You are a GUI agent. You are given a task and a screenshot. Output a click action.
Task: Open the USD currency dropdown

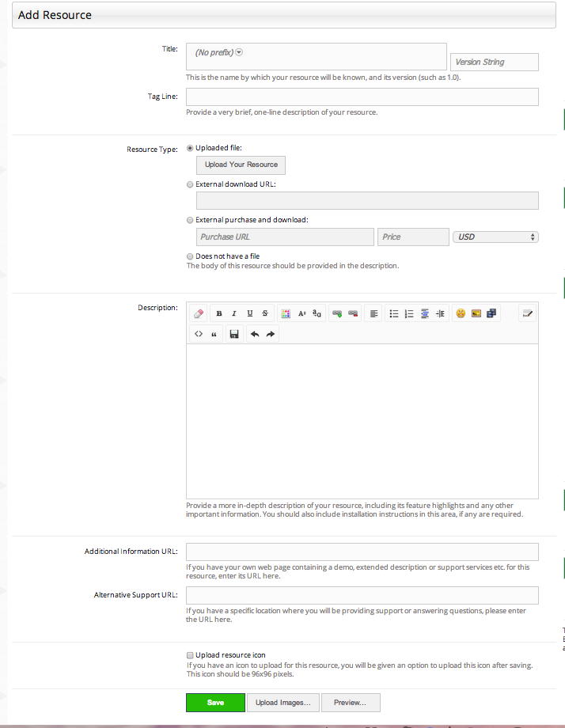click(x=495, y=237)
